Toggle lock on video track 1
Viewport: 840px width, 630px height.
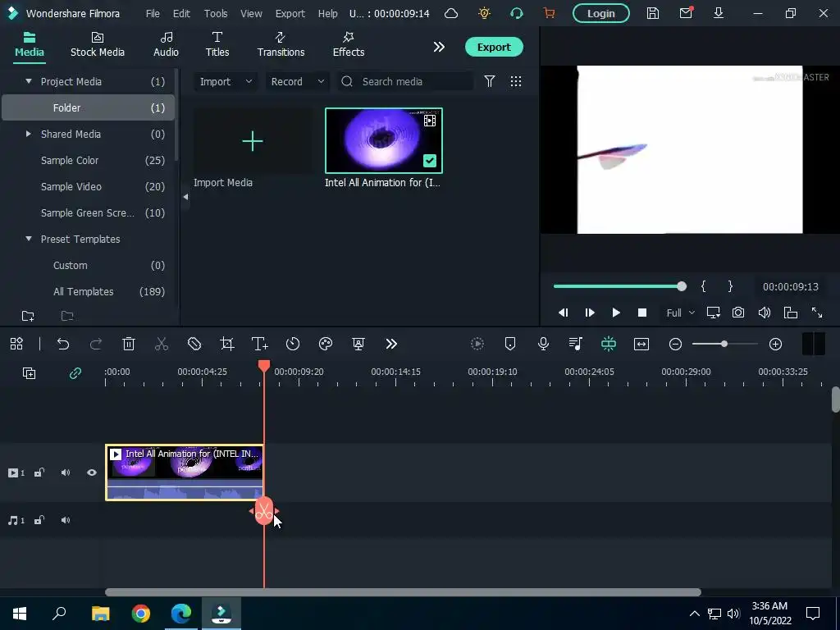(x=39, y=472)
